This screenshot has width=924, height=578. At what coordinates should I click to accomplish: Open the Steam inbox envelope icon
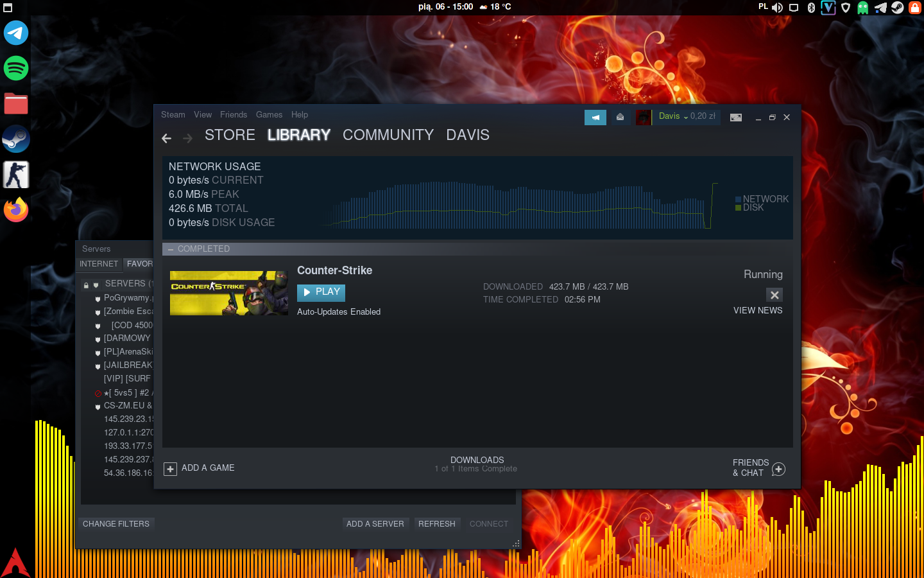[620, 118]
